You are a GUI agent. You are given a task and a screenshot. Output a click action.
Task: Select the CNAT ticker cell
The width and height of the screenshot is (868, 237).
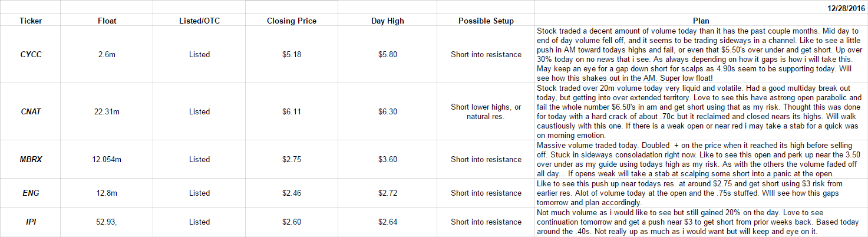pos(31,111)
